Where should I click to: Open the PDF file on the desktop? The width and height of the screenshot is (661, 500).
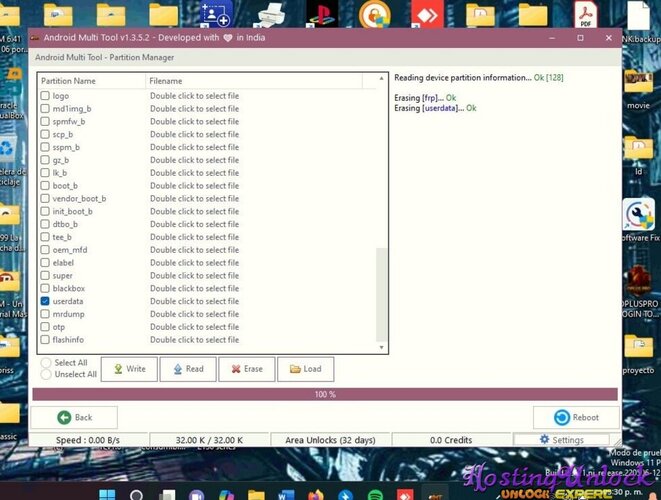pos(585,15)
